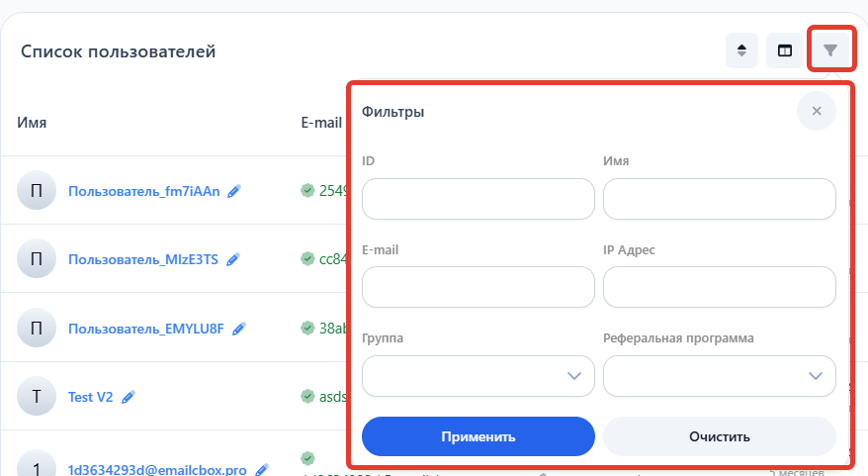Click the ID filter input field
Viewport: 868px width, 476px height.
(478, 199)
